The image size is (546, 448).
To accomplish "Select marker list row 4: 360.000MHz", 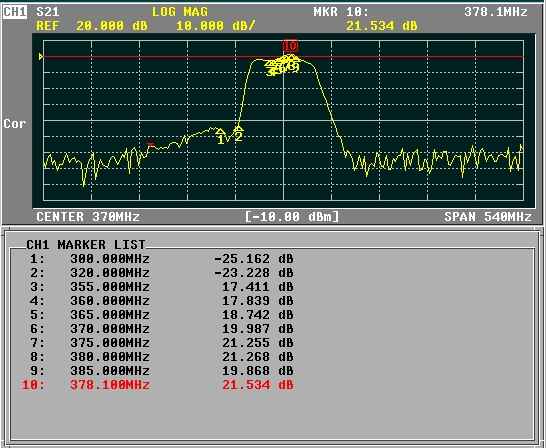I will [162, 301].
